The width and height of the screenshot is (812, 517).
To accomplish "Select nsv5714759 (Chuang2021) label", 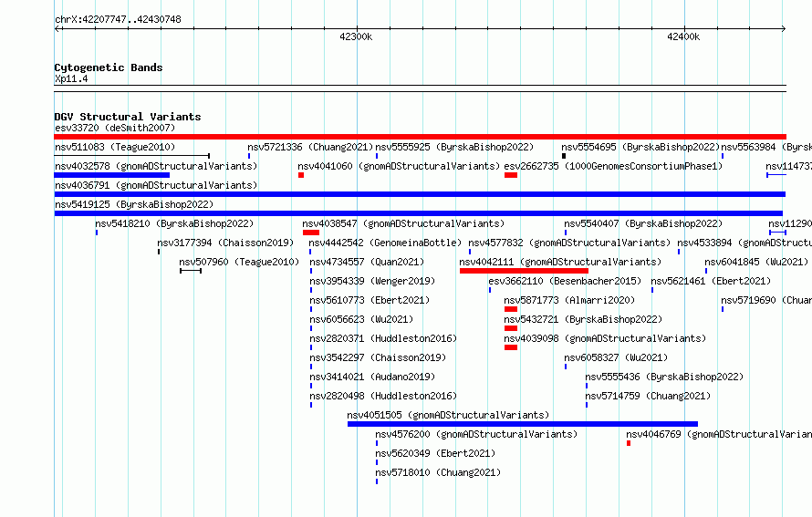I will 648,396.
